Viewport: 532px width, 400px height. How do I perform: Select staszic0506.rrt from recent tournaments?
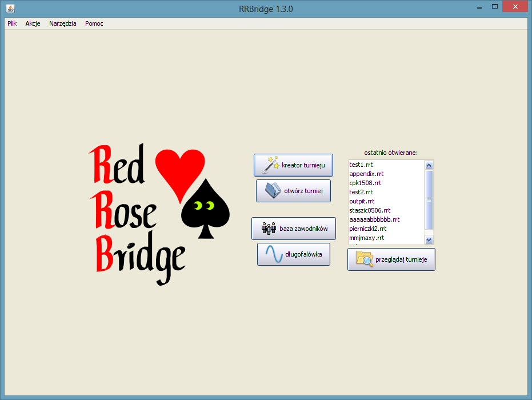coord(370,210)
